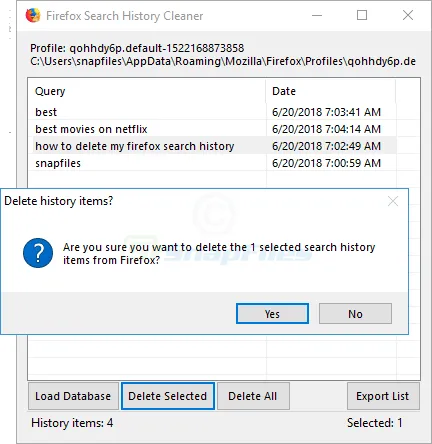Click the Delete All button
The width and height of the screenshot is (432, 444).
click(253, 396)
